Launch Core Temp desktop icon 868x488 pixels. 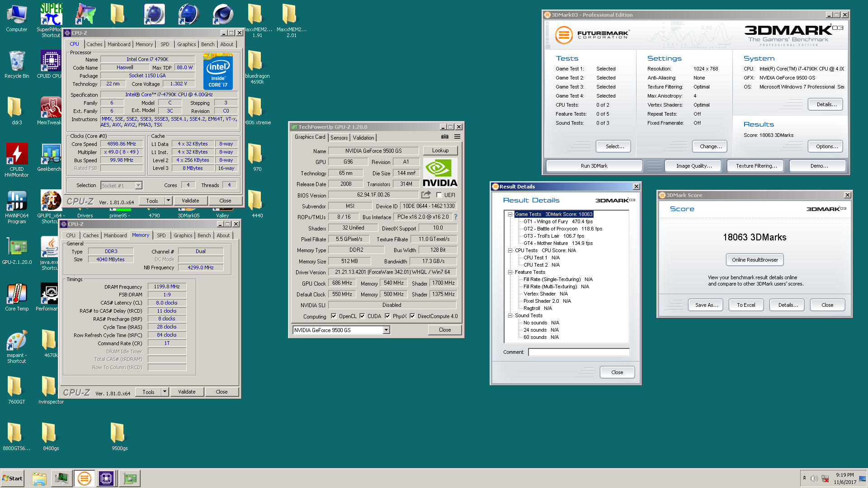click(17, 297)
